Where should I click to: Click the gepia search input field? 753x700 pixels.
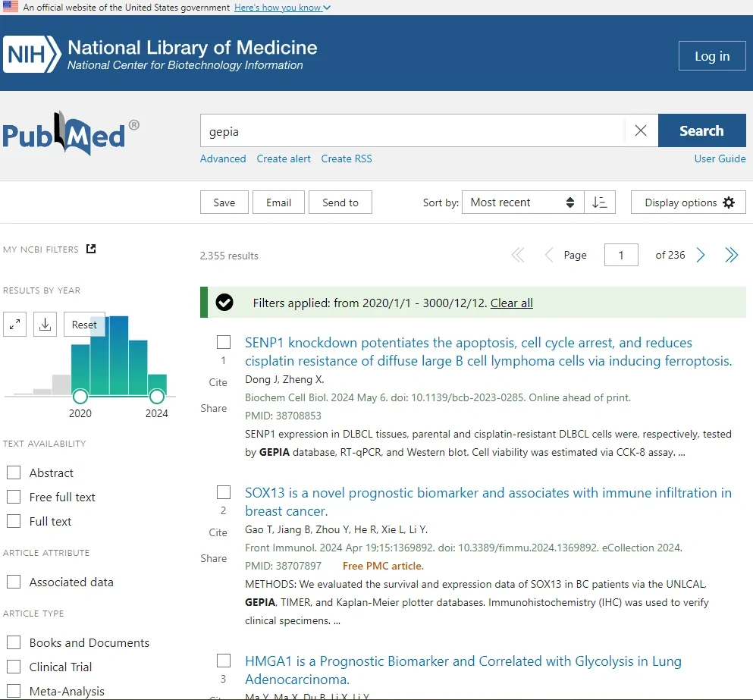[x=413, y=130]
